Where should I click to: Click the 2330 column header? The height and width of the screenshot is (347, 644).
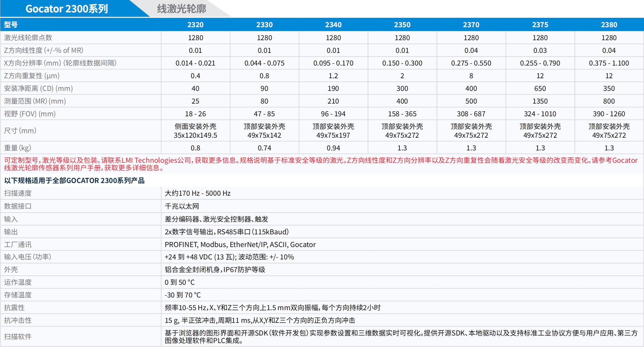click(264, 24)
